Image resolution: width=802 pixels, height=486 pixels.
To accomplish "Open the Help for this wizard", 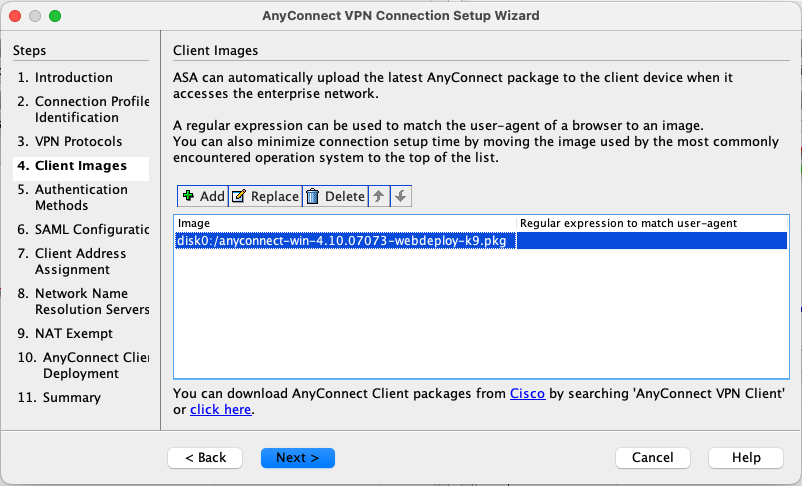I will click(746, 457).
